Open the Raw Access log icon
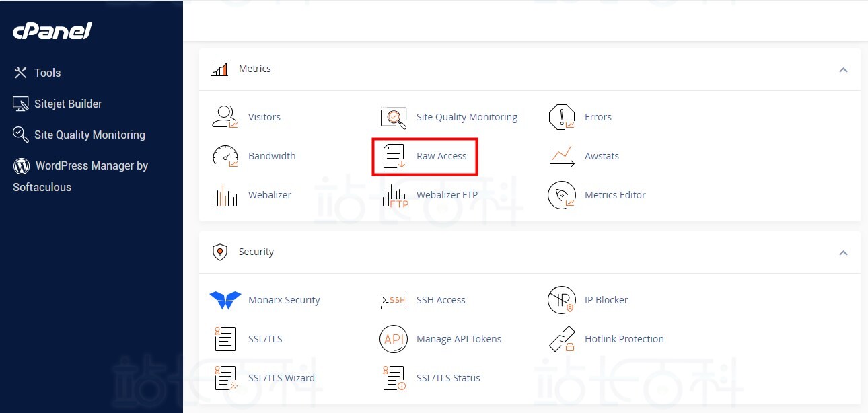 394,156
